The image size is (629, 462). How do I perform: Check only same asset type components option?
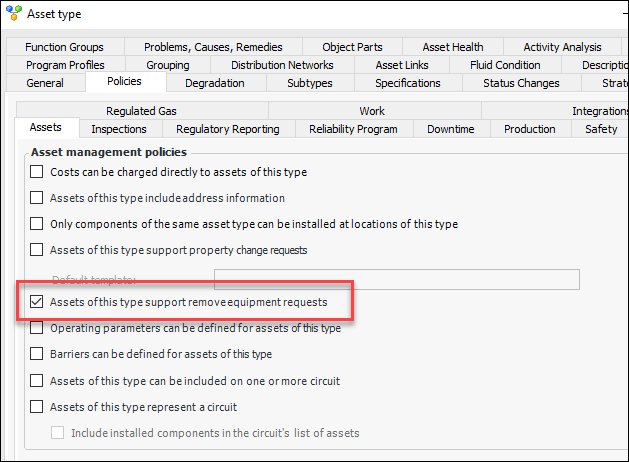pyautogui.click(x=37, y=224)
